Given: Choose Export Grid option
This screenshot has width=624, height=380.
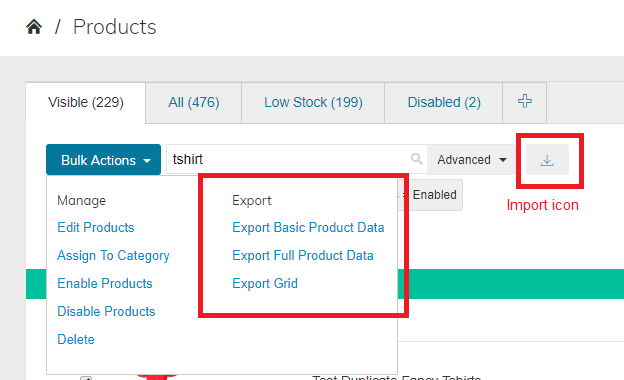Looking at the screenshot, I should click(x=265, y=283).
